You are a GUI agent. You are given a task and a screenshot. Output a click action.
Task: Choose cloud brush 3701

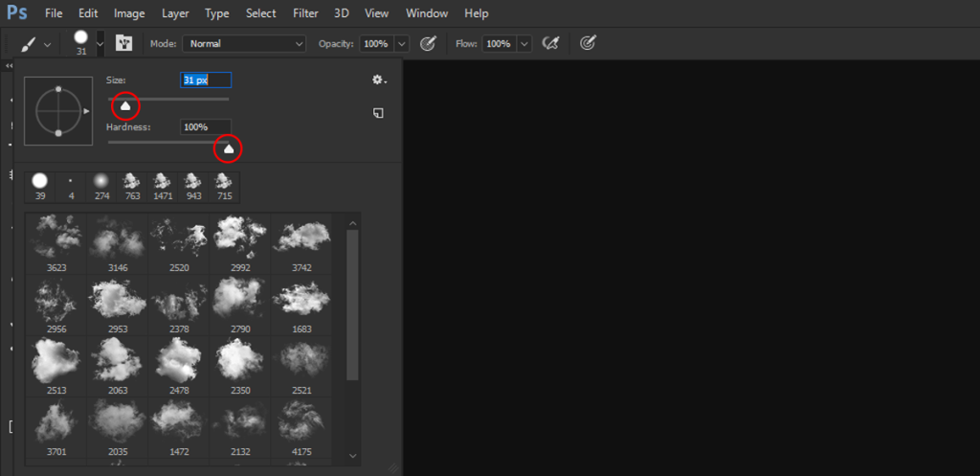[x=56, y=427]
